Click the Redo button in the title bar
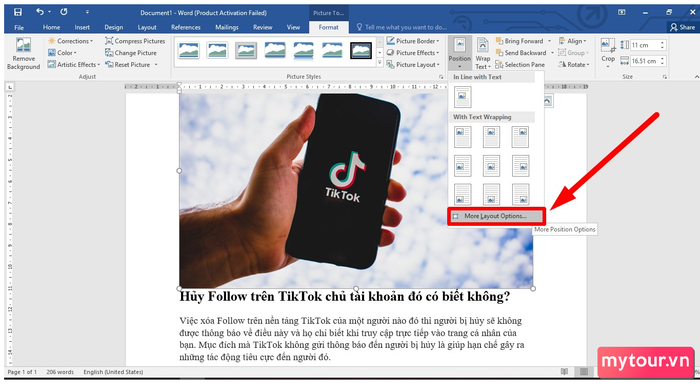The width and height of the screenshot is (700, 386). pos(64,12)
